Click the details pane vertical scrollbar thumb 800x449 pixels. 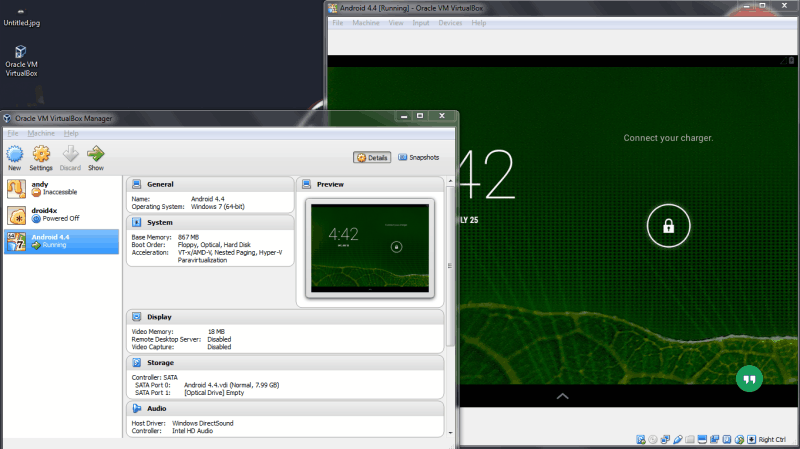[x=450, y=266]
